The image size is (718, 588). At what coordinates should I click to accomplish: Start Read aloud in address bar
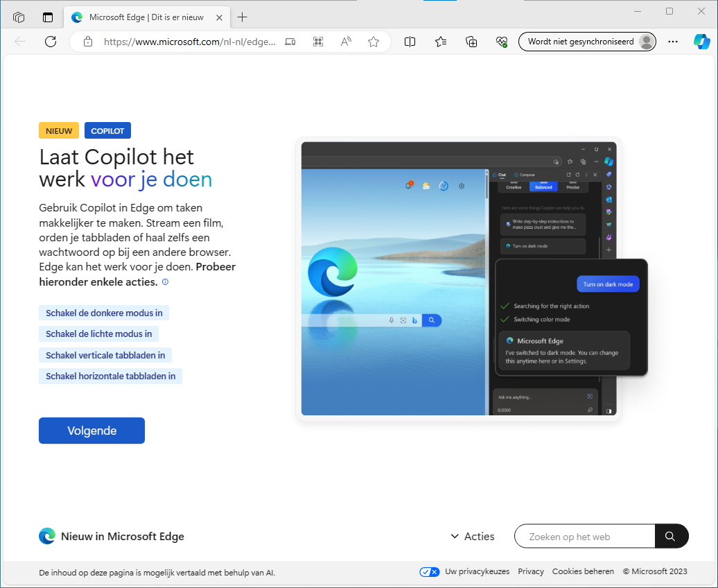(x=346, y=42)
